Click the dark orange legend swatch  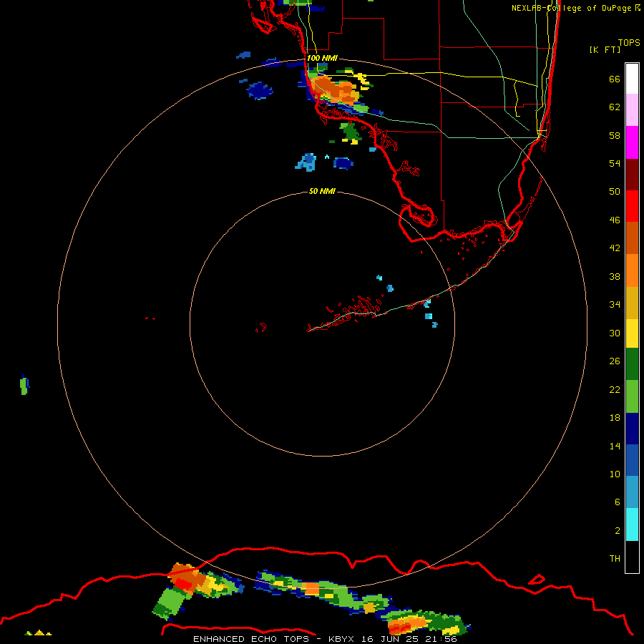[632, 238]
